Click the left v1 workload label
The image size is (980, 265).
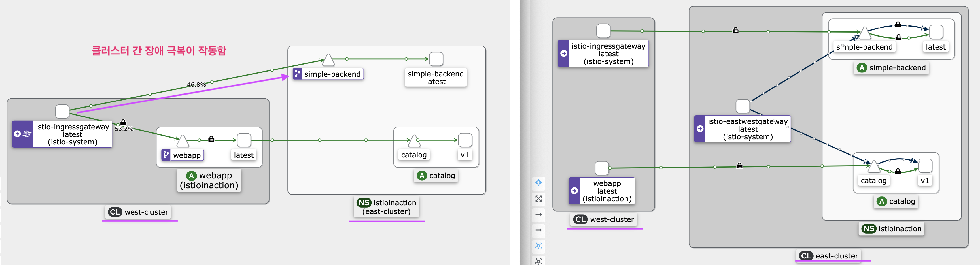click(x=464, y=155)
